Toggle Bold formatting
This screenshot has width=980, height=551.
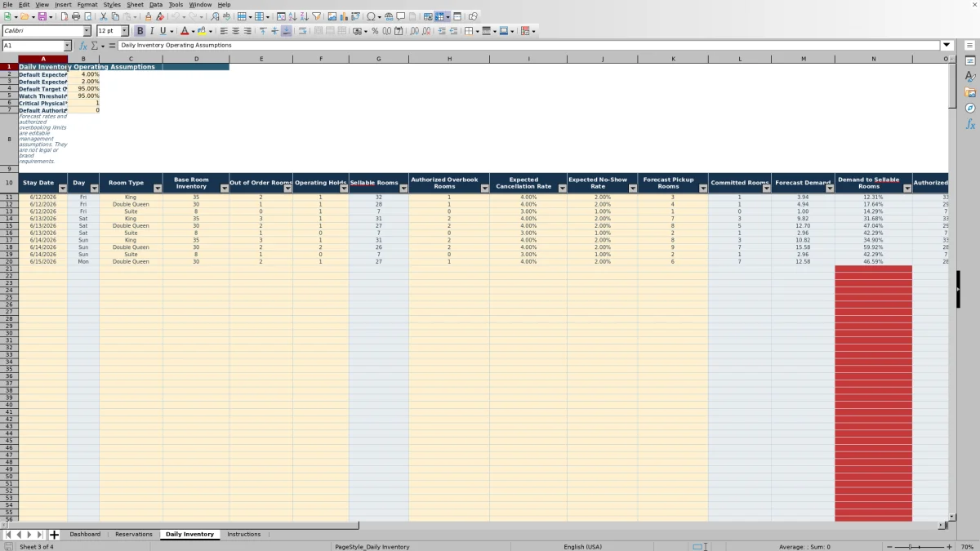tap(140, 31)
